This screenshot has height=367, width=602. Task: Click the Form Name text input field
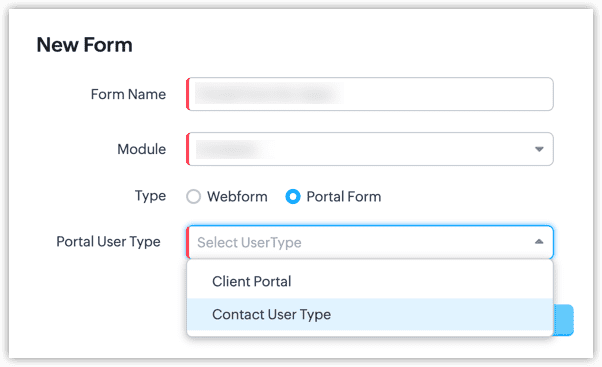[x=370, y=94]
